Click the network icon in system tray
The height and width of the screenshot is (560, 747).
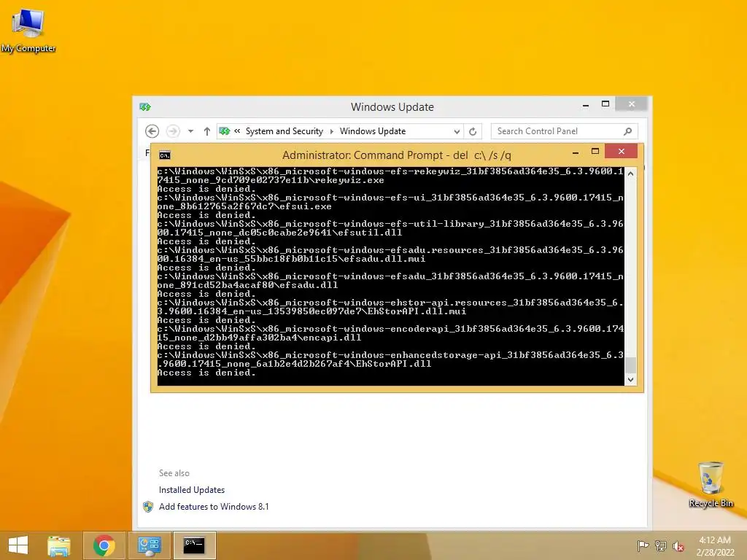coord(661,545)
